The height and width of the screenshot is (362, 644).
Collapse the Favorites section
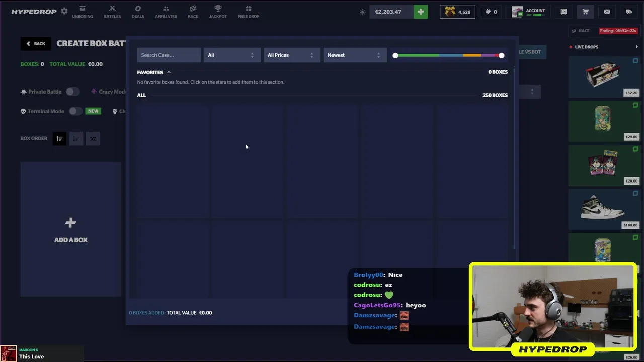(169, 72)
